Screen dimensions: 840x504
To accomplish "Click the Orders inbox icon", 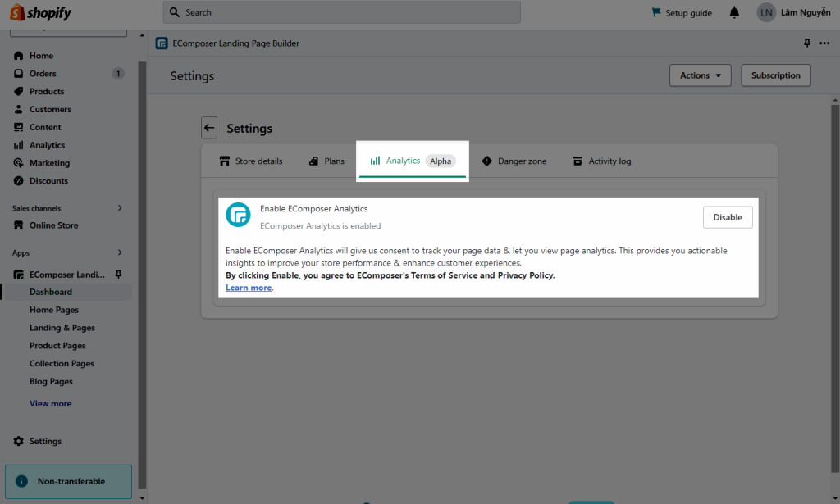I will (19, 73).
